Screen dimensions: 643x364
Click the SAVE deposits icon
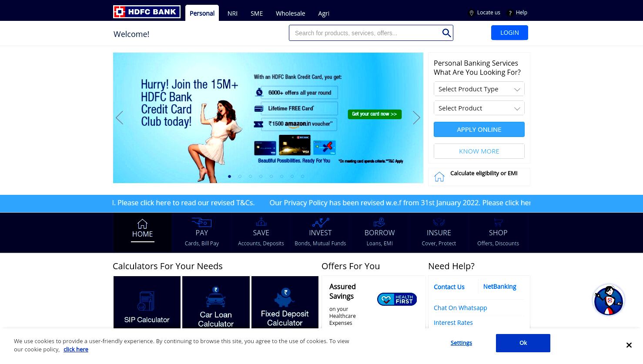click(x=261, y=222)
